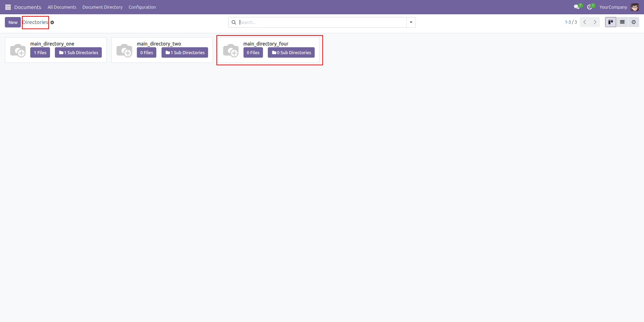This screenshot has height=322, width=644.
Task: Switch to list view
Action: (x=622, y=22)
